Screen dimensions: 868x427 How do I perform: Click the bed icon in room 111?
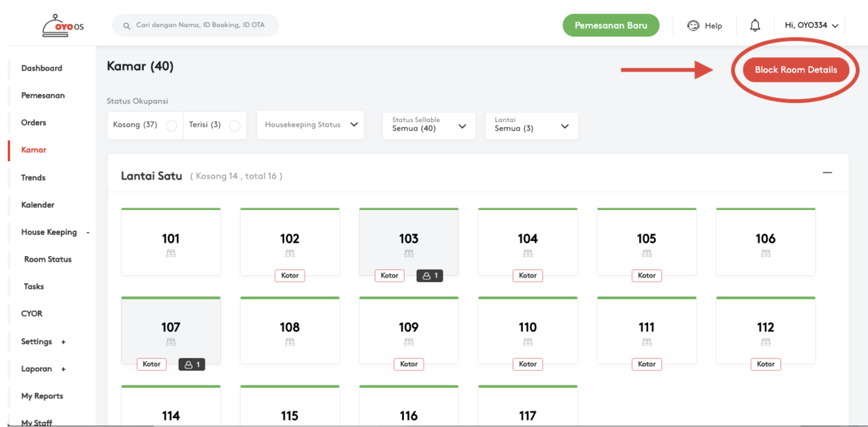pos(647,342)
